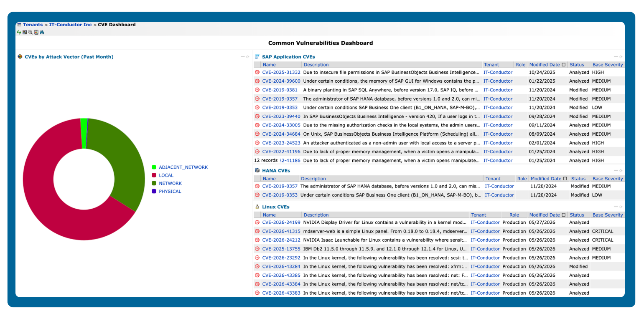Click the NETWORK legend label

170,183
